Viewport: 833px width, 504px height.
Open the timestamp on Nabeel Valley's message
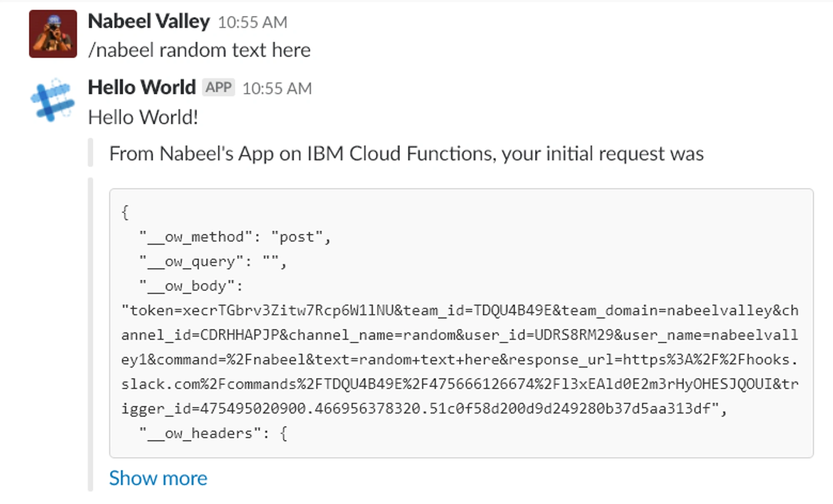(252, 22)
